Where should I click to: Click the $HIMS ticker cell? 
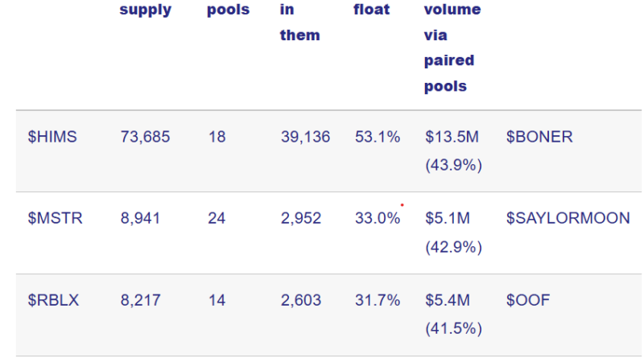52,137
